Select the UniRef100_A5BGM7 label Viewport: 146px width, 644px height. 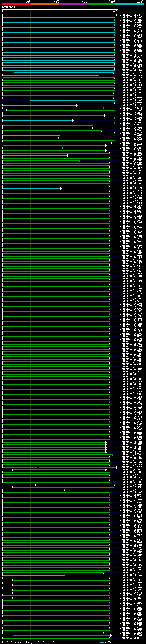tap(131, 161)
